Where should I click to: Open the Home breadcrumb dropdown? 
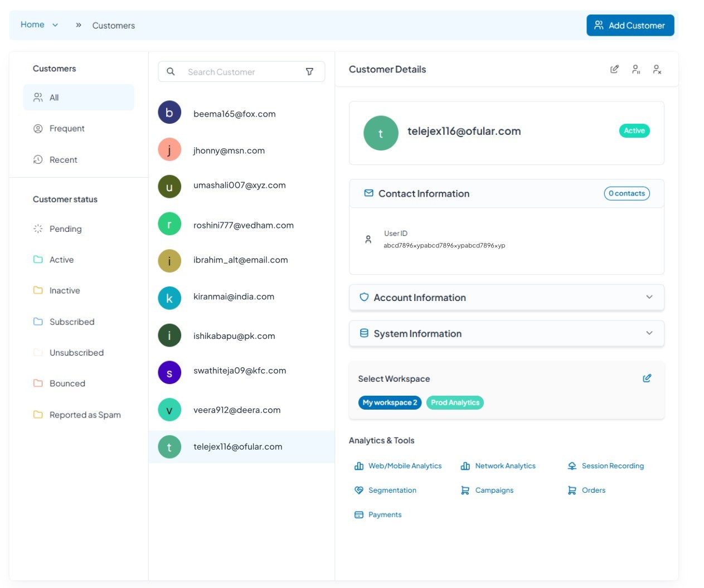40,25
